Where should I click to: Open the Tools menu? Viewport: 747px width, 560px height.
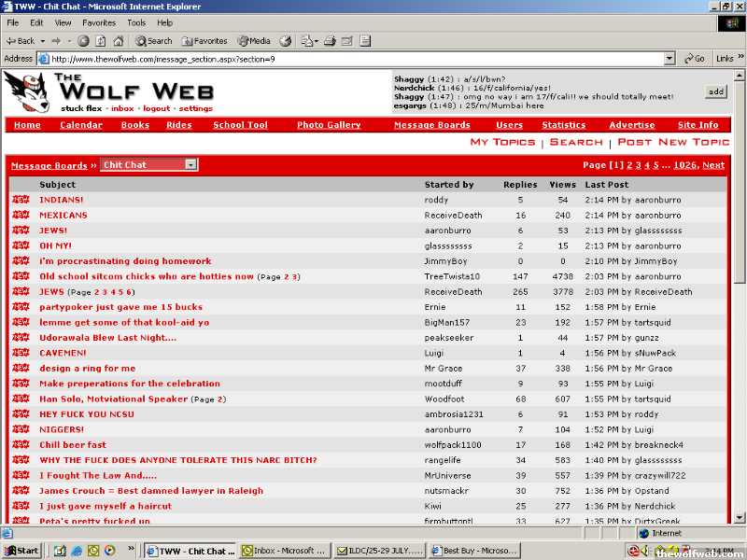click(x=136, y=22)
